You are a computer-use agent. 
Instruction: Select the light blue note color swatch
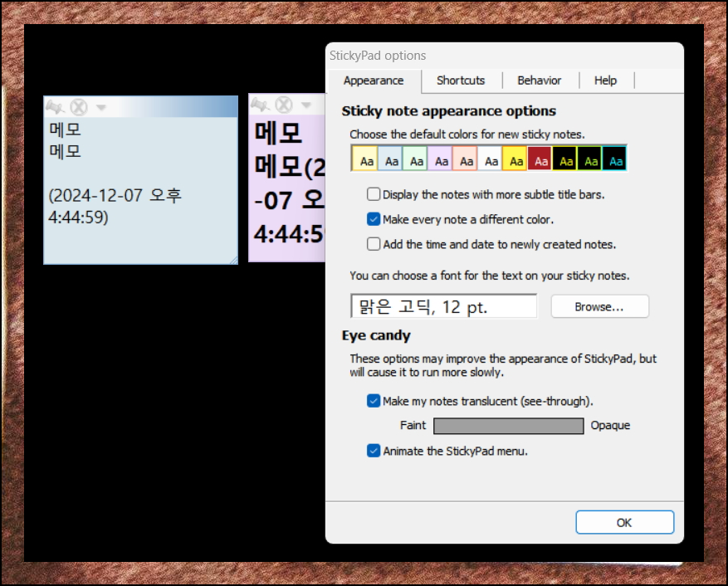(390, 159)
